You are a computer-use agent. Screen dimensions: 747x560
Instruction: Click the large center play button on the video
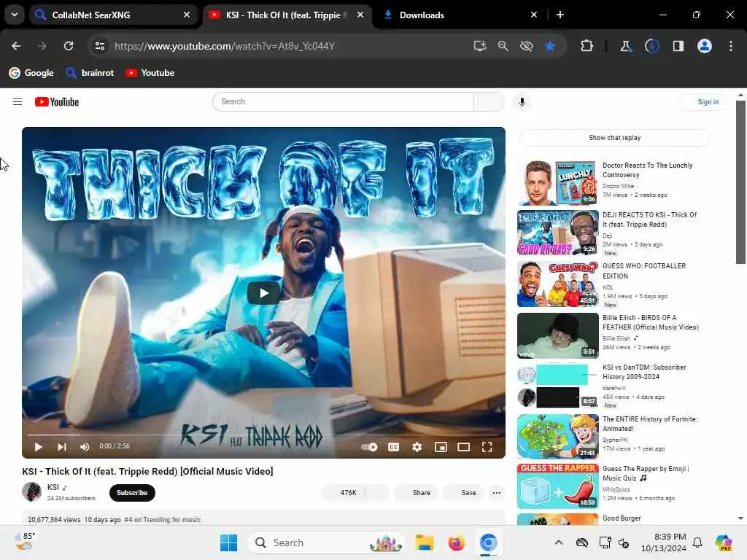click(x=263, y=293)
